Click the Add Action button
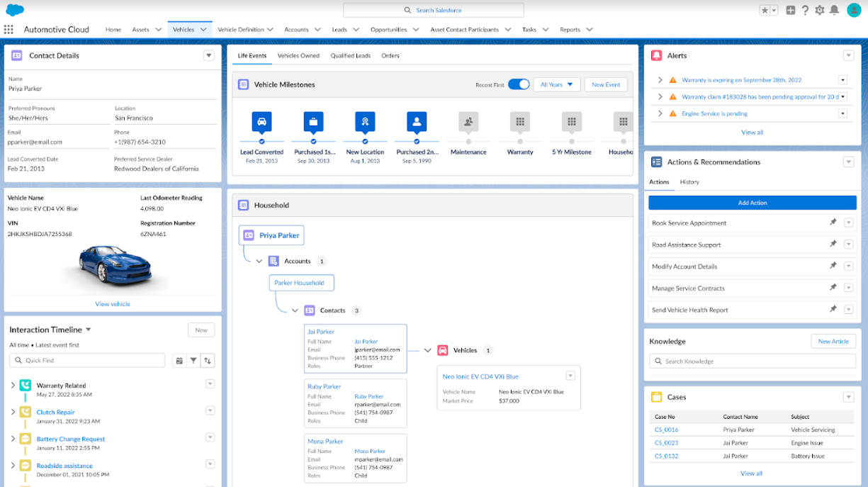The height and width of the screenshot is (487, 868). click(x=753, y=203)
